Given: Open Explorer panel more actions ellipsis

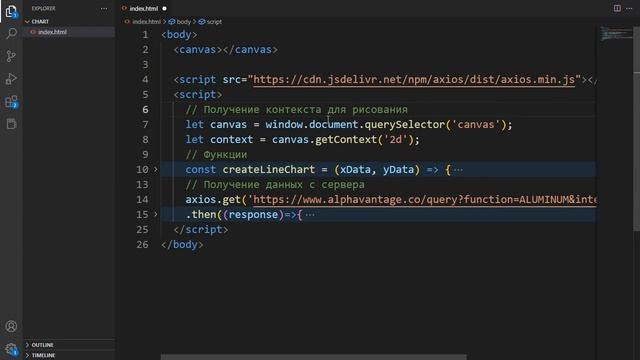Looking at the screenshot, I should click(x=104, y=9).
